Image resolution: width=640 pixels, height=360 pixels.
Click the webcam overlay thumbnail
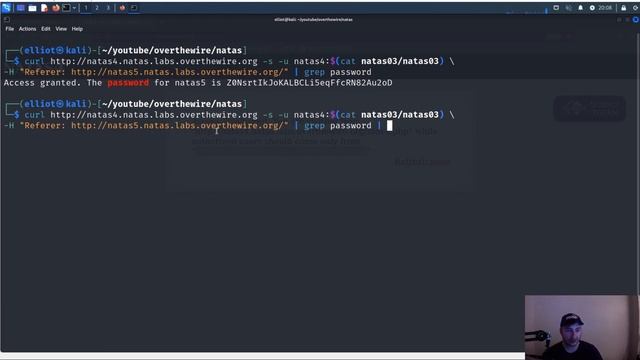point(582,327)
